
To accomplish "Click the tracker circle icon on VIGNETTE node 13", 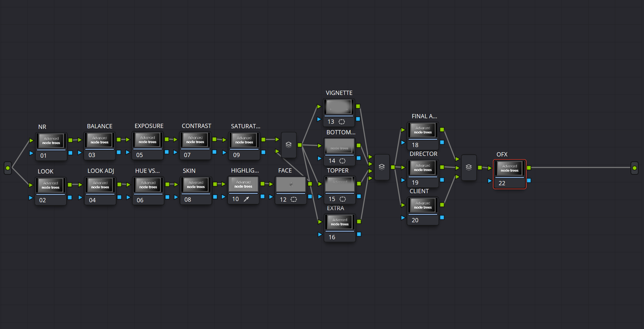I will 342,122.
